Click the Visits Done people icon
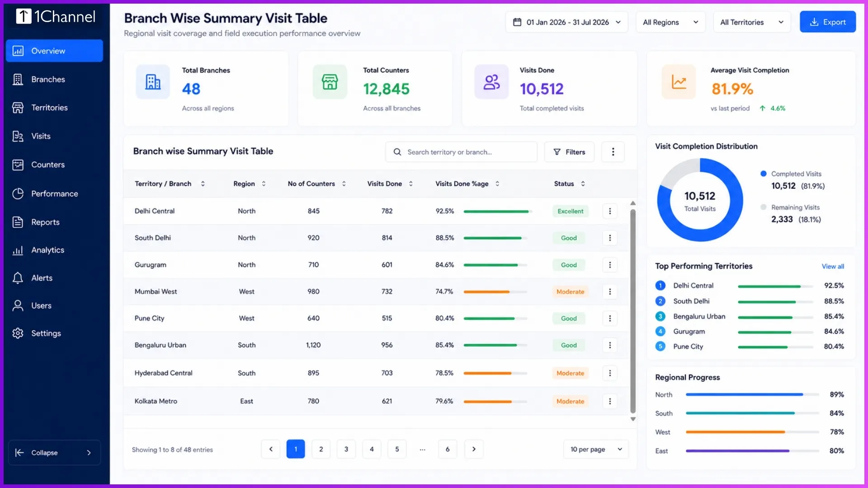 click(491, 82)
